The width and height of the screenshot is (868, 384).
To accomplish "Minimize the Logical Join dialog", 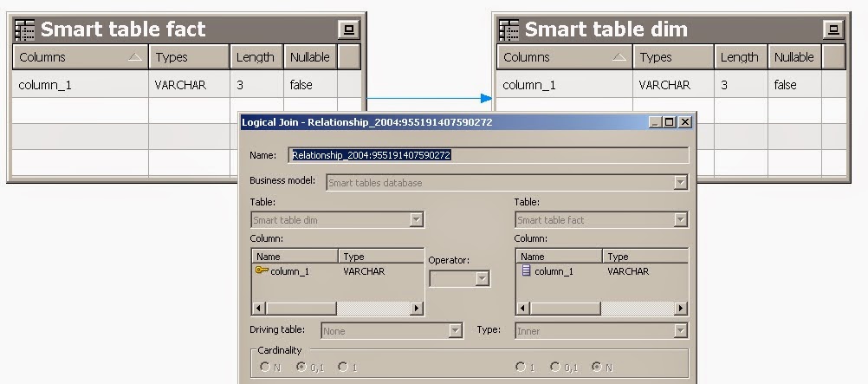I will [655, 122].
